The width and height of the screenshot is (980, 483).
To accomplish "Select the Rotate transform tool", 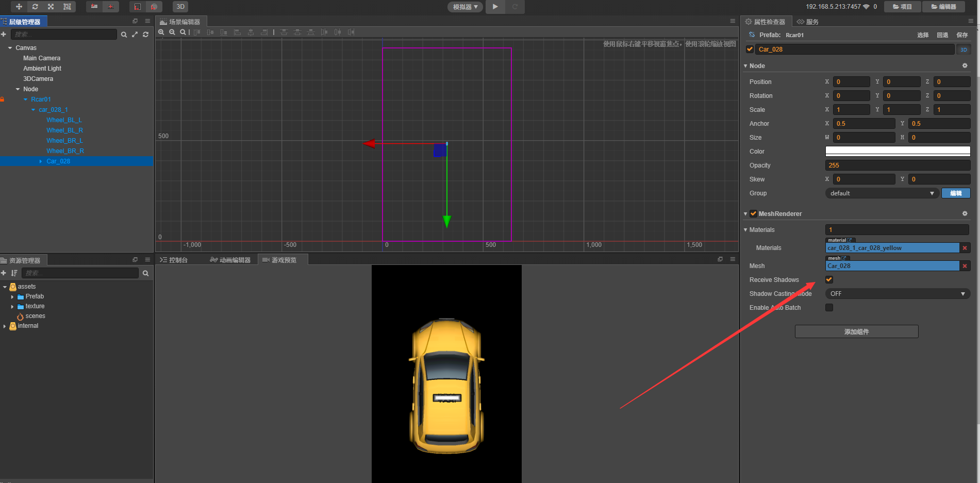I will (x=35, y=7).
